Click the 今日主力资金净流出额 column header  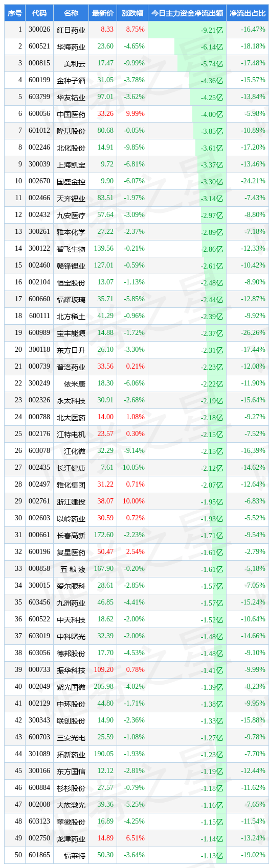187,13
